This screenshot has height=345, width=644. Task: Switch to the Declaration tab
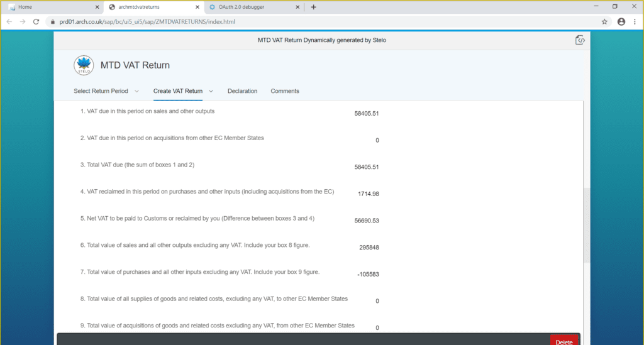click(x=242, y=91)
